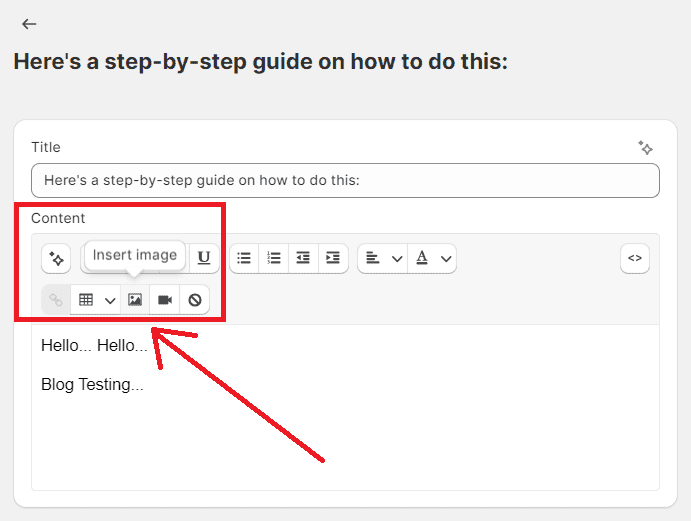Insert a bulleted list

(244, 258)
